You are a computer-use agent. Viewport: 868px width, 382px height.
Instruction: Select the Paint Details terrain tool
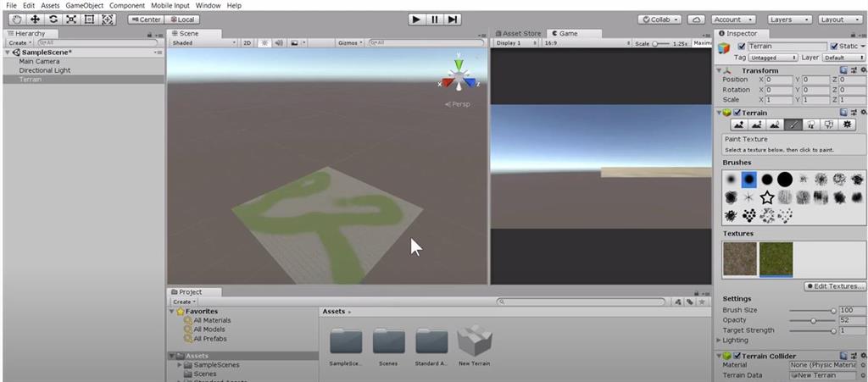click(x=829, y=125)
